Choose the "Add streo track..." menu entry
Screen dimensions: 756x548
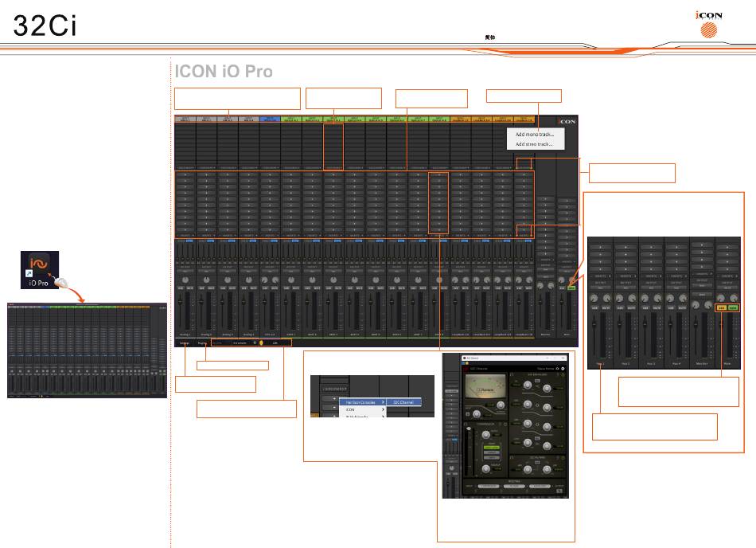(534, 144)
